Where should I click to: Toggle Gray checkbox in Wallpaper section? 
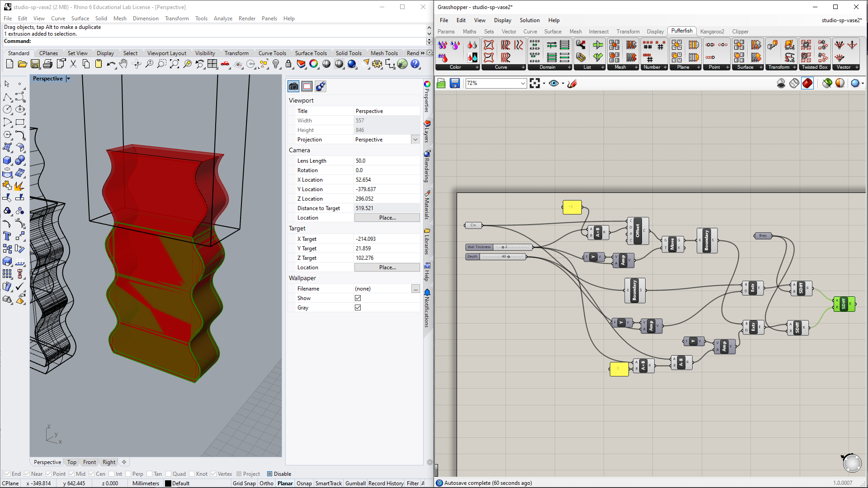pyautogui.click(x=359, y=307)
